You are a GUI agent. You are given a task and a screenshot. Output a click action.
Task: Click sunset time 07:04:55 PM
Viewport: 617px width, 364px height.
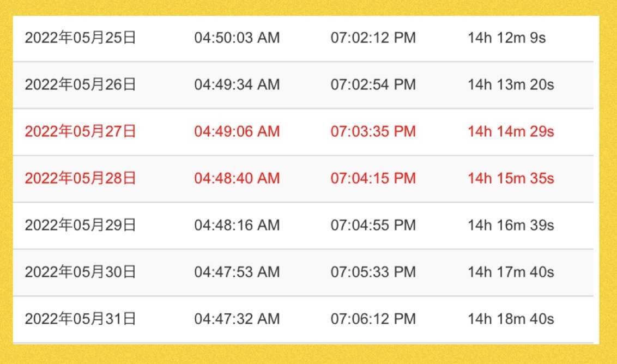(373, 225)
